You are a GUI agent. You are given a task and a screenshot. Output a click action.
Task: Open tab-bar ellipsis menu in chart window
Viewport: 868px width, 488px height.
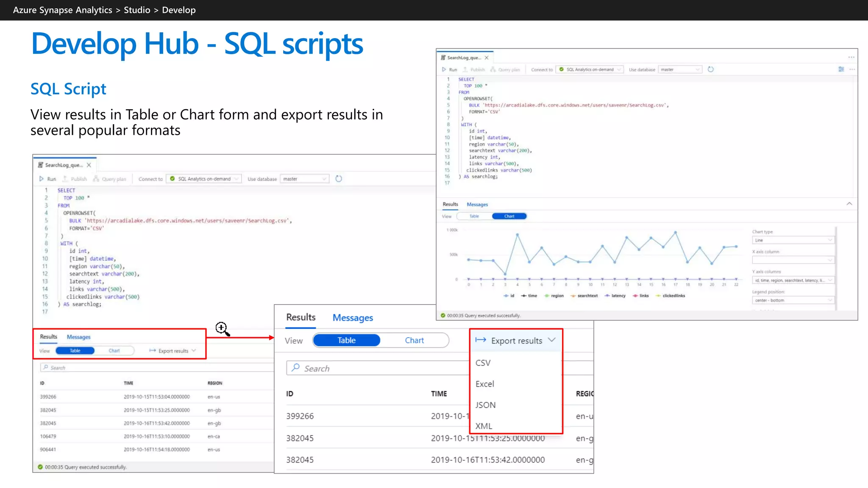tap(851, 57)
